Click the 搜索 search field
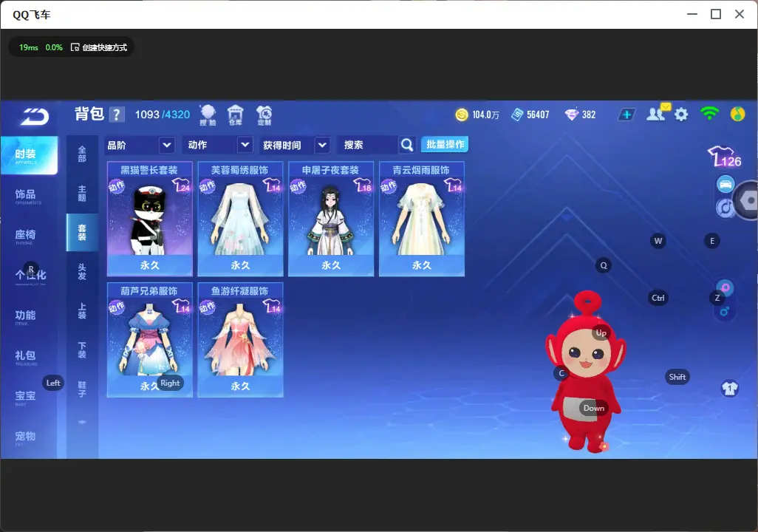The height and width of the screenshot is (532, 758). pos(368,145)
